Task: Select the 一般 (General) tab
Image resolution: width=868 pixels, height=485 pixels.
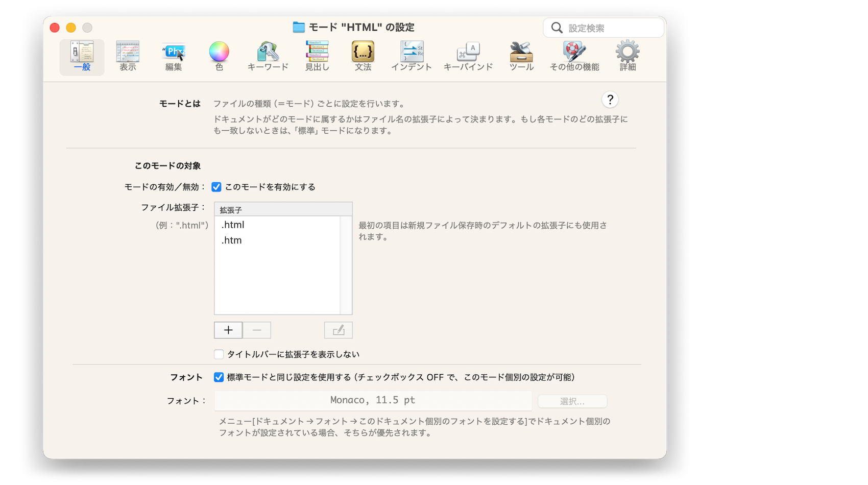Action: [82, 56]
